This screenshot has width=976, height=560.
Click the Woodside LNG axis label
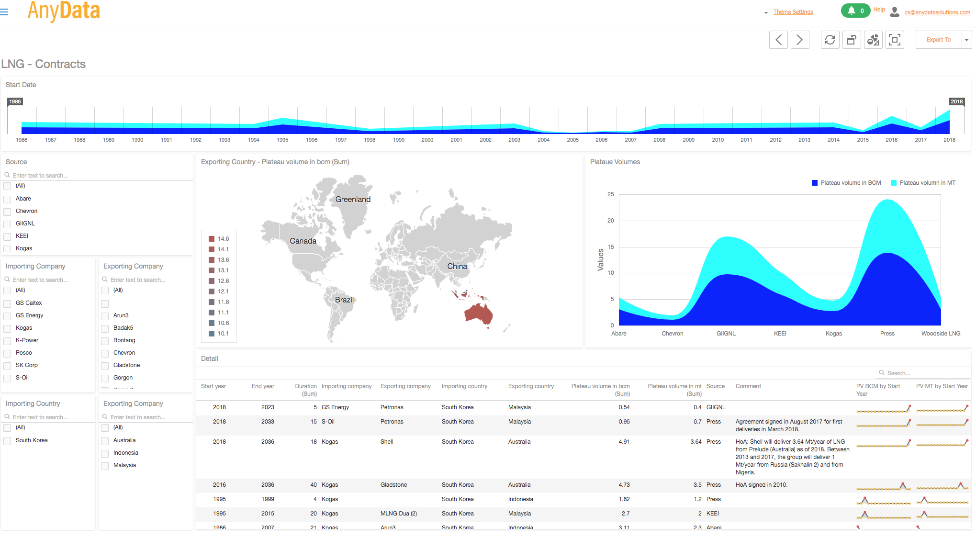pos(941,334)
